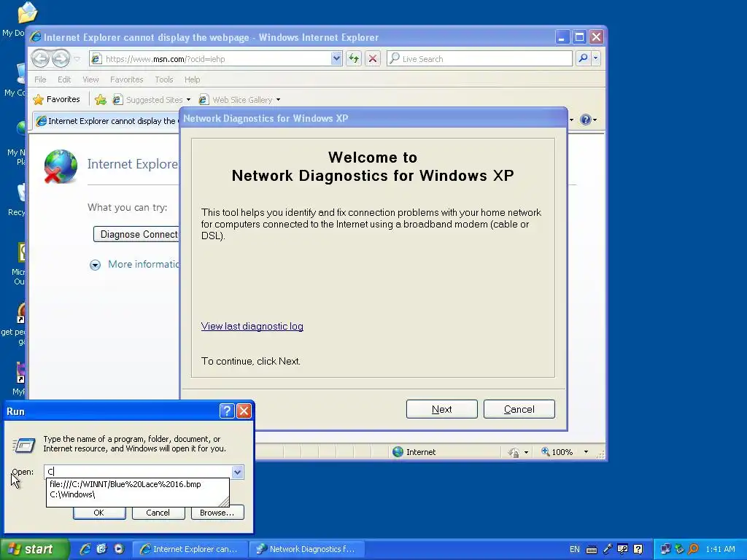Click the orange magnifier tray icon
Image resolution: width=747 pixels, height=560 pixels.
(693, 549)
